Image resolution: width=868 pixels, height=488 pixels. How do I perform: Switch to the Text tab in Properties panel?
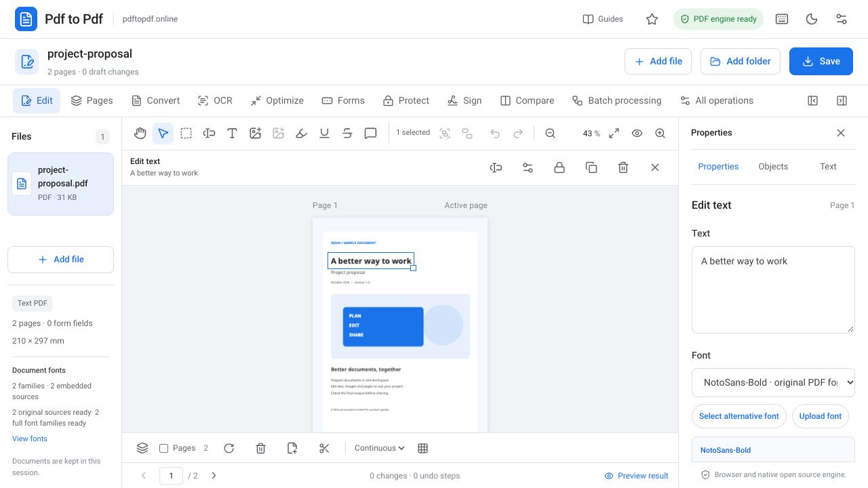(828, 166)
